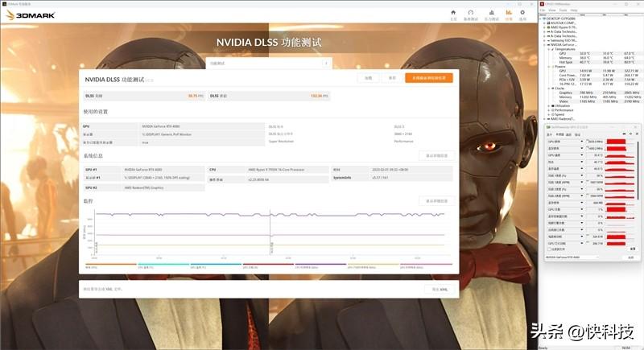Collapse the Temperatures node in HWMonitor tree
This screenshot has width=644, height=350.
pyautogui.click(x=548, y=47)
